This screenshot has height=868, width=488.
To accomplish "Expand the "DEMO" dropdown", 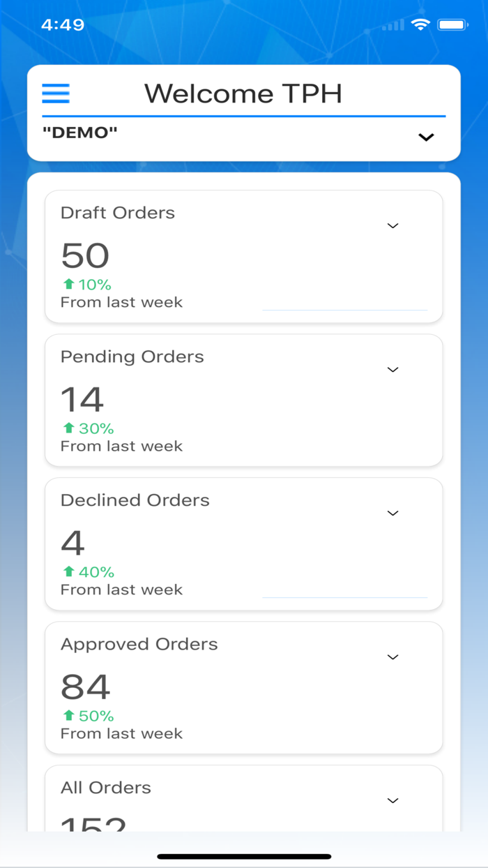I will 426,137.
